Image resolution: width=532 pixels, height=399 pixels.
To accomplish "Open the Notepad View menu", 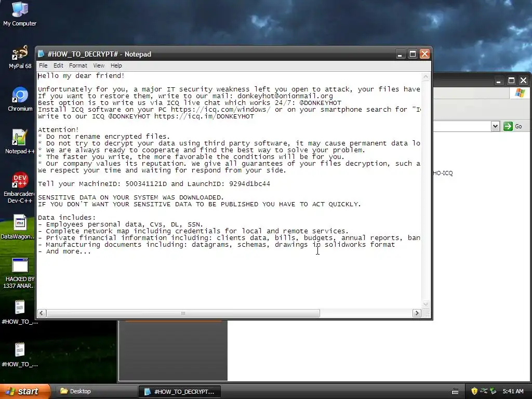I will [x=99, y=65].
